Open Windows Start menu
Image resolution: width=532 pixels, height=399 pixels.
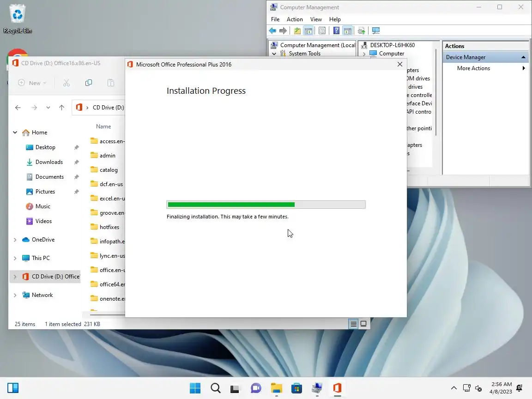coord(195,388)
